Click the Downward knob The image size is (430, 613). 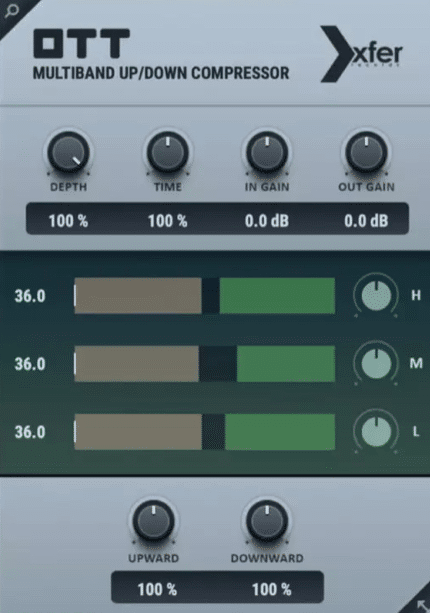[x=267, y=521]
